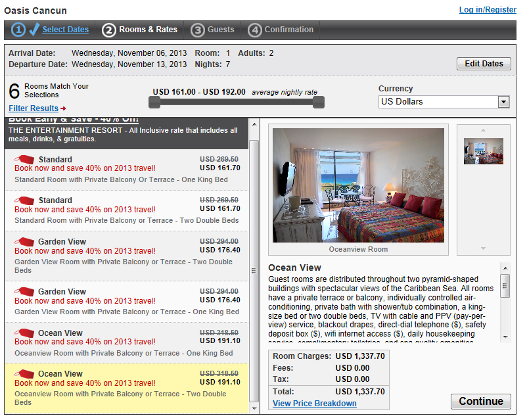Select Standard room with Two Double Beds

coord(127,210)
